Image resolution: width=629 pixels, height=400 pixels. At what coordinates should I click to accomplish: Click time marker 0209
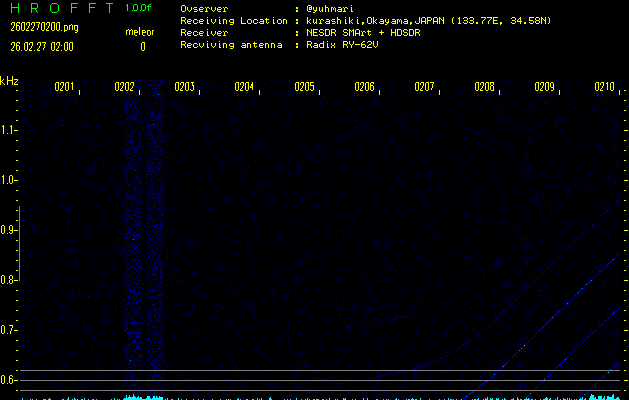(544, 87)
